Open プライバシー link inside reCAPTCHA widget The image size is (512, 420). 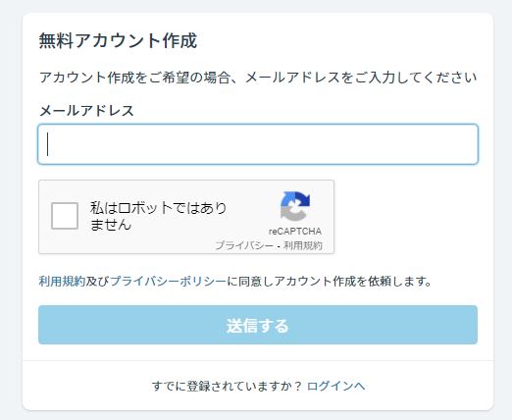[x=244, y=245]
